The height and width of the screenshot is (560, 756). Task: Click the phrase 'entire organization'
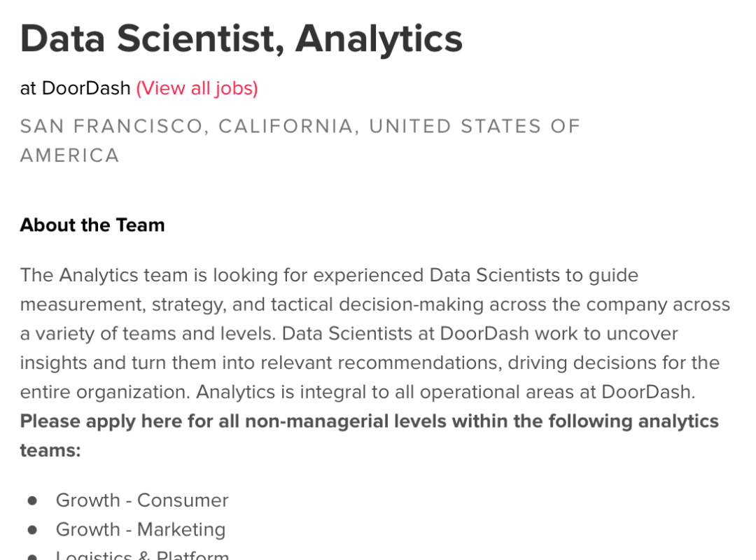(104, 392)
